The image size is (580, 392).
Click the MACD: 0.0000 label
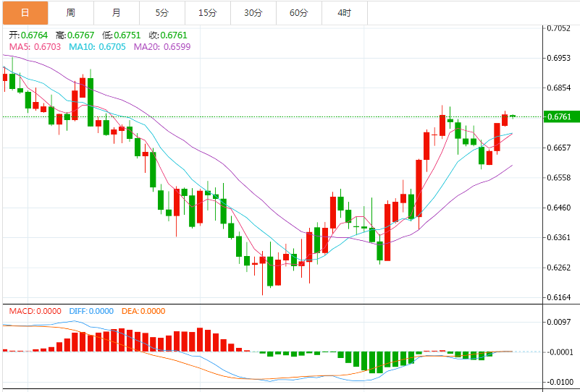[35, 311]
